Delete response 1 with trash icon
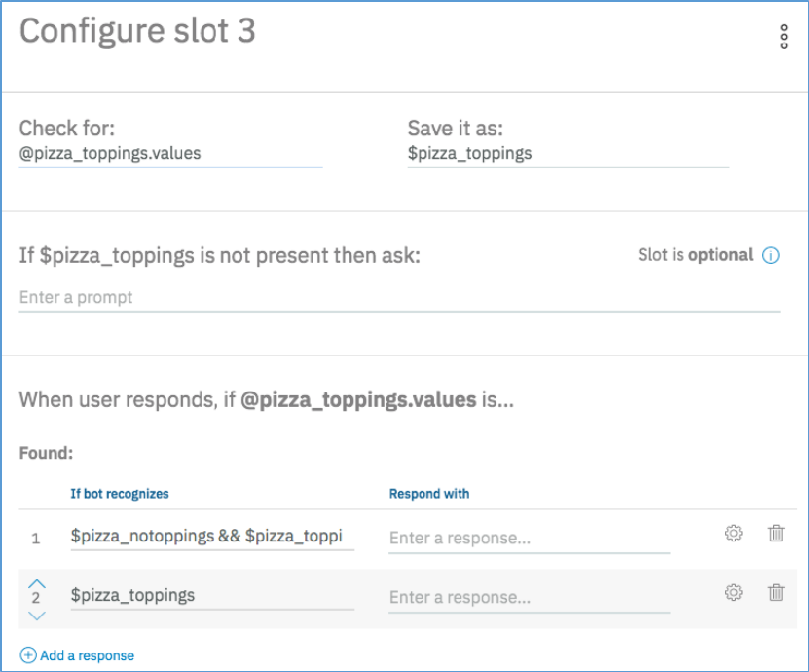Image resolution: width=809 pixels, height=672 pixels. pyautogui.click(x=776, y=534)
